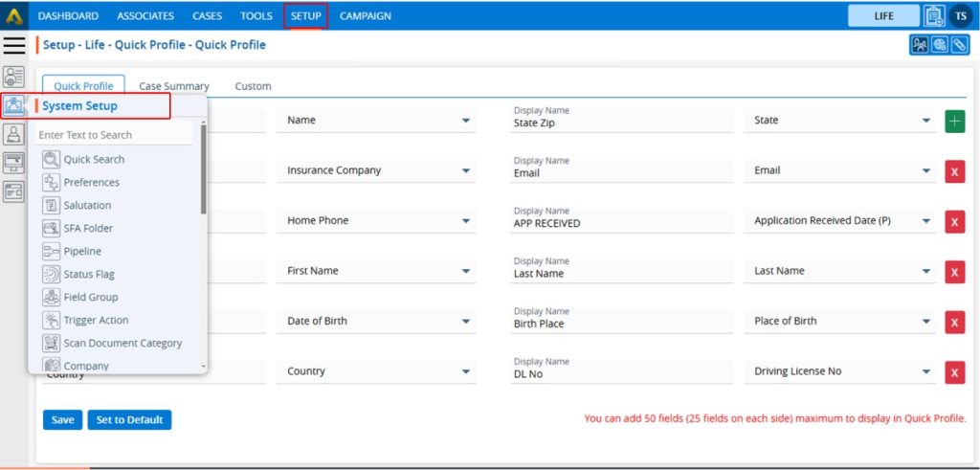Click the Status Flag menu entry
Viewport: 980px width, 470px height.
click(x=89, y=275)
